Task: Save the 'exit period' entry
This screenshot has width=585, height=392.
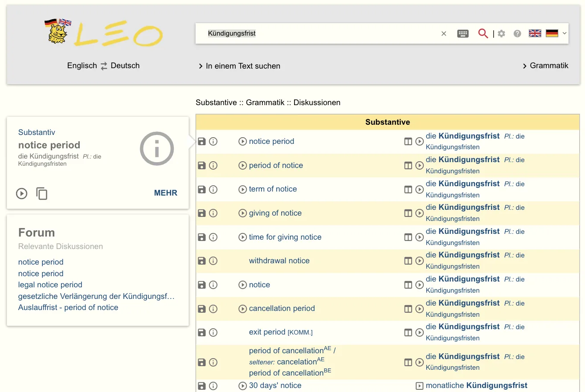Action: tap(202, 332)
